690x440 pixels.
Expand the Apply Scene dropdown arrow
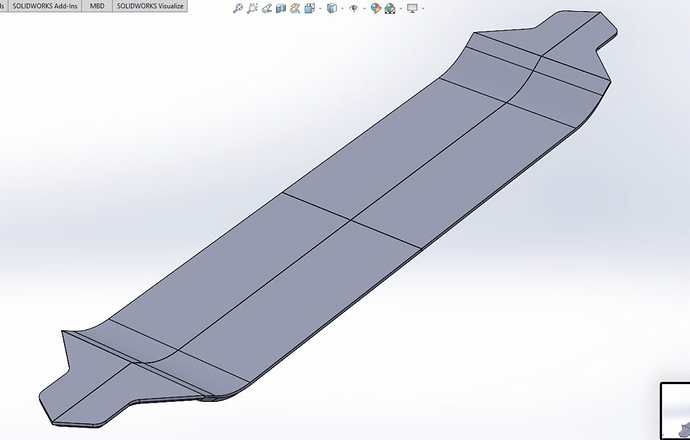click(399, 8)
